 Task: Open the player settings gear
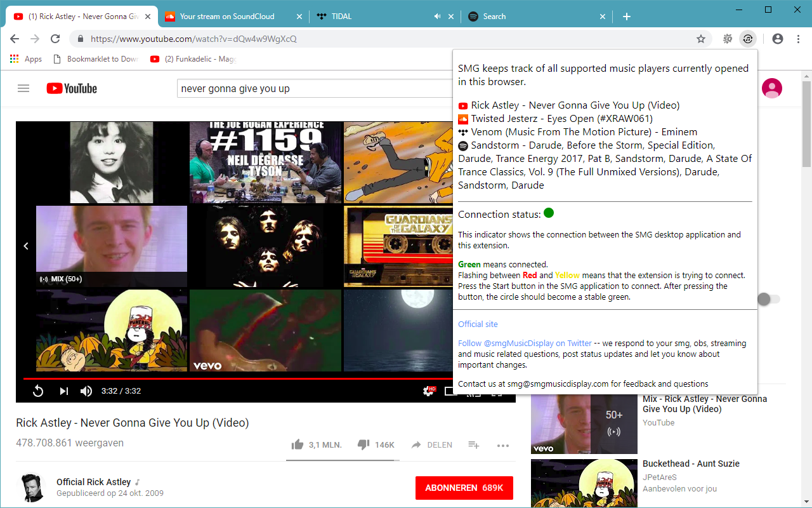click(x=429, y=391)
